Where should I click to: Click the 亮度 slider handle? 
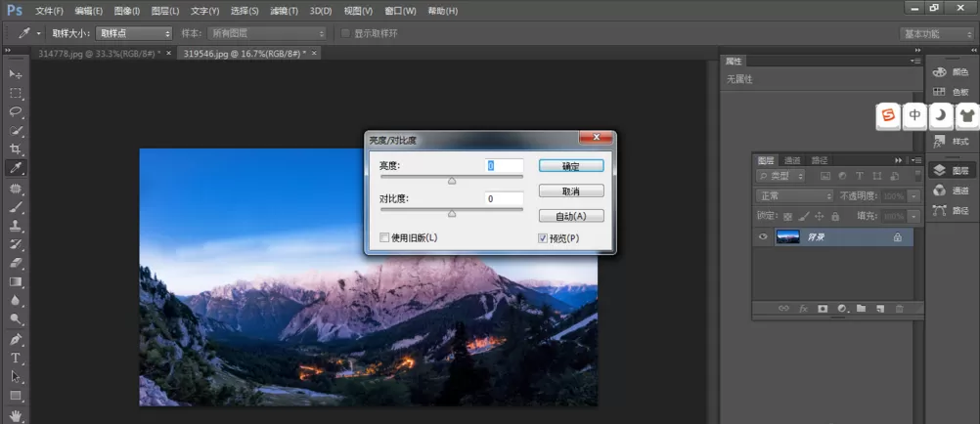point(452,181)
